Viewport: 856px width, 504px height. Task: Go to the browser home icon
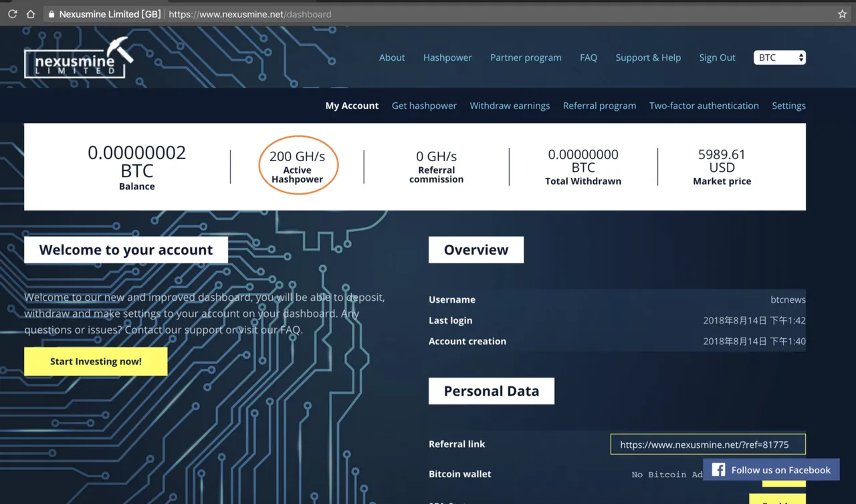(x=31, y=14)
